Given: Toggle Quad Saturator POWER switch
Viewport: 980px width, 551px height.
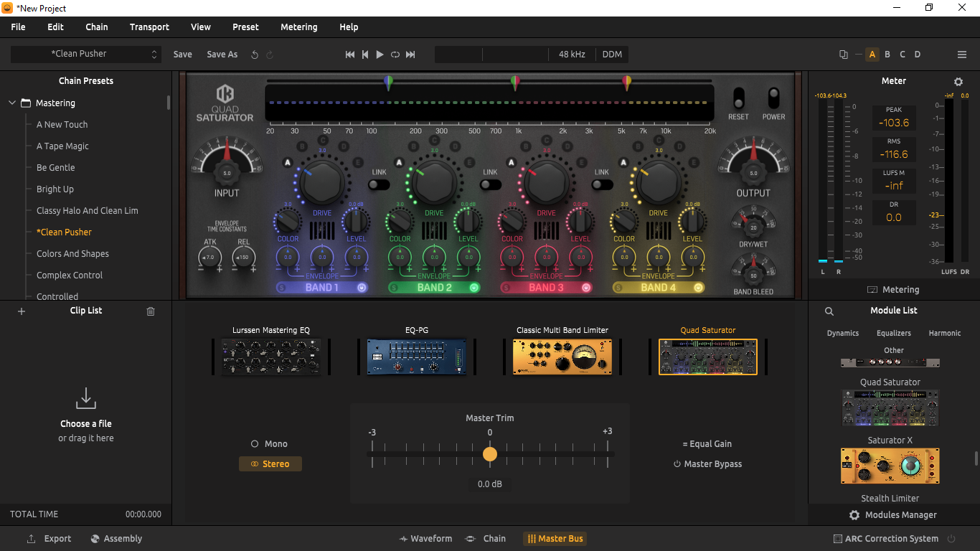Looking at the screenshot, I should [x=773, y=98].
